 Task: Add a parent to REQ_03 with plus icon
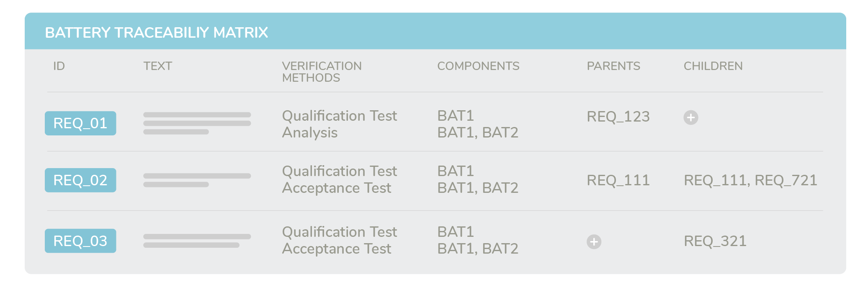pyautogui.click(x=594, y=242)
